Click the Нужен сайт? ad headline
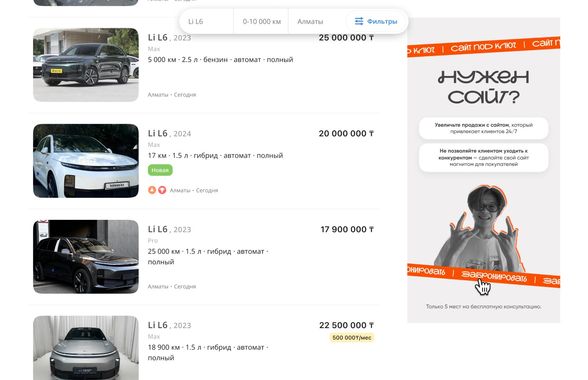Viewport: 588px width, 380px height. [x=484, y=87]
